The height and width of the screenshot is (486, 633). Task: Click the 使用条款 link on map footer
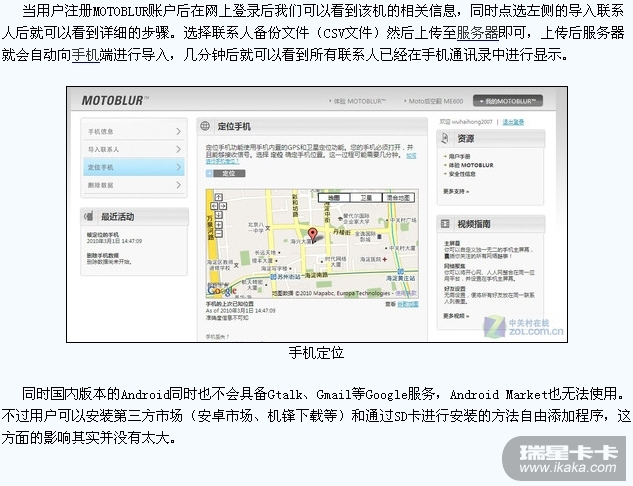click(406, 293)
